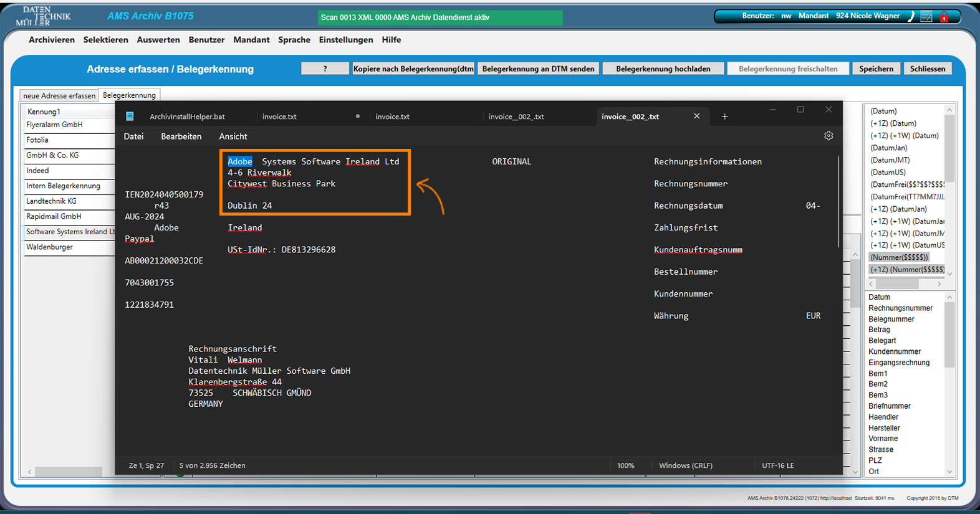Open the Einstellungen menu
This screenshot has width=980, height=514.
point(345,40)
